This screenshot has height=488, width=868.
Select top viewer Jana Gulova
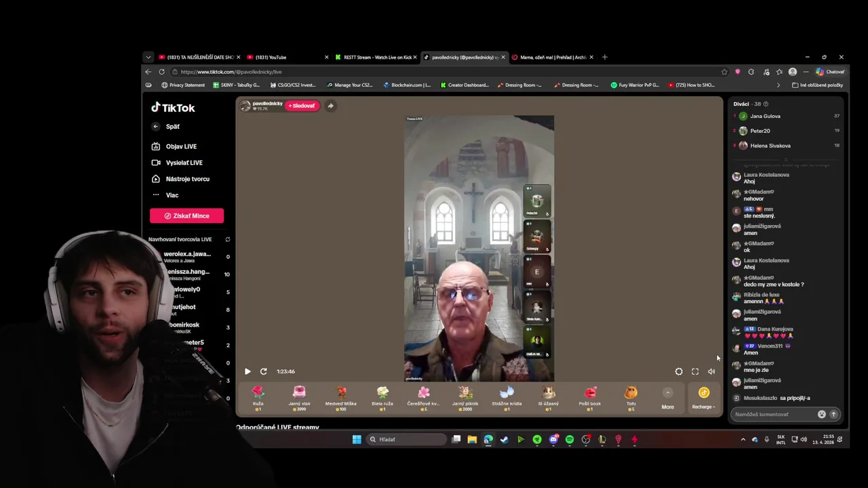point(765,117)
